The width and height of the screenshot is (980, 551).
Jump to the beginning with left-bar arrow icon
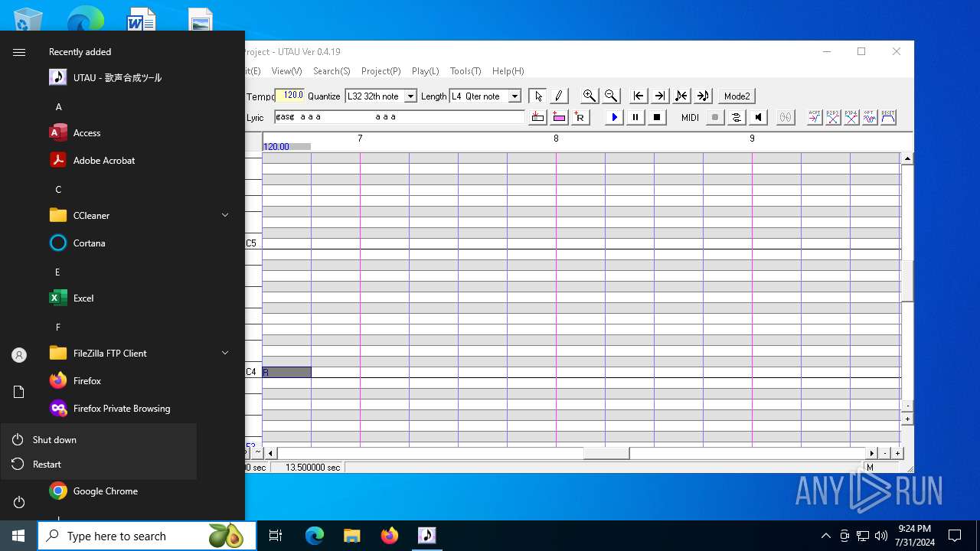click(638, 96)
